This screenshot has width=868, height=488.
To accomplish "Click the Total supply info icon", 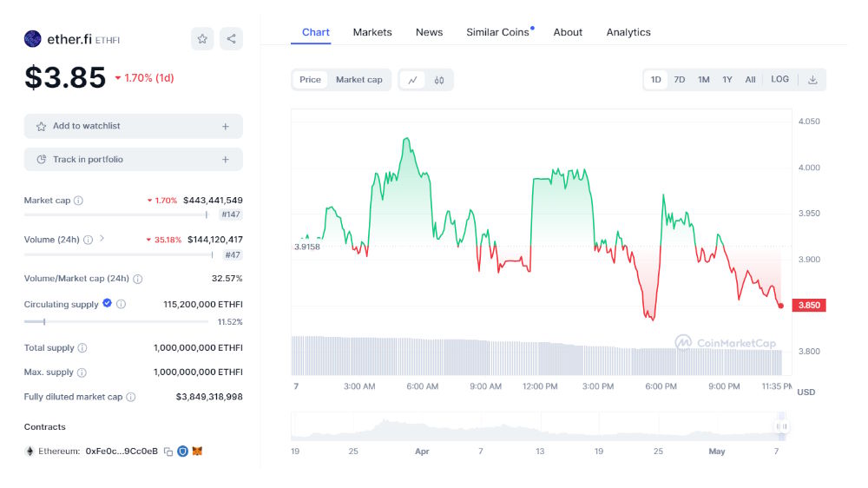I will click(82, 348).
